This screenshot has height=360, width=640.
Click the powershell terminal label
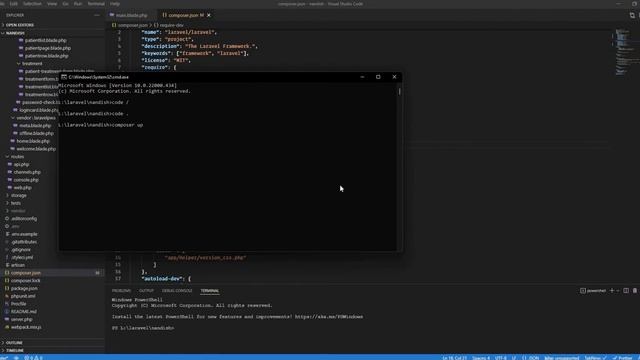tap(593, 291)
